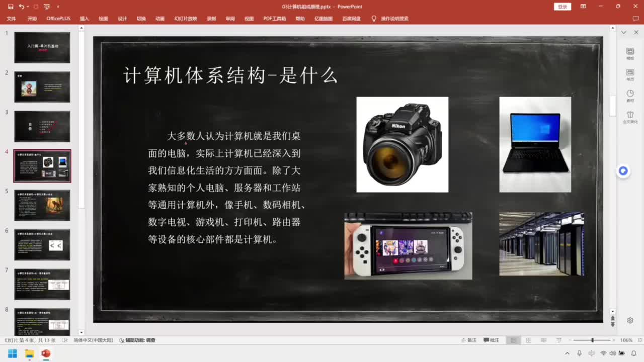Toggle the 批注 comments pane

[491, 340]
